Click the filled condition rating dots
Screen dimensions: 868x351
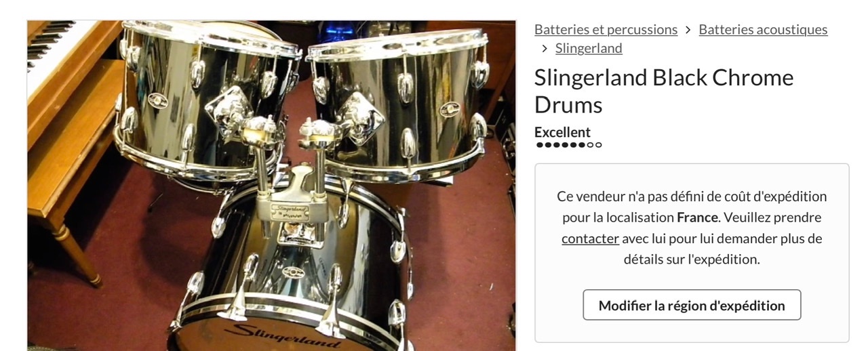(561, 144)
